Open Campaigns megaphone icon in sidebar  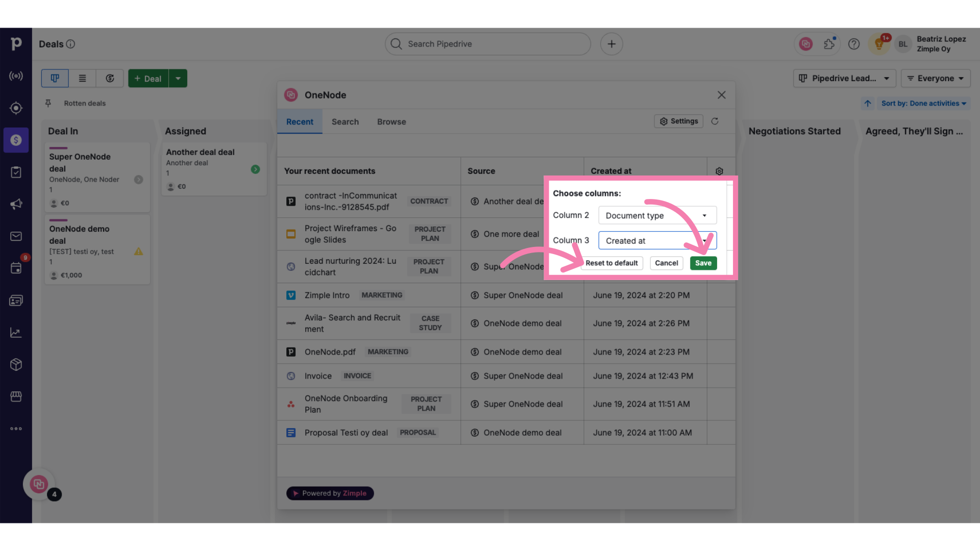pos(16,204)
